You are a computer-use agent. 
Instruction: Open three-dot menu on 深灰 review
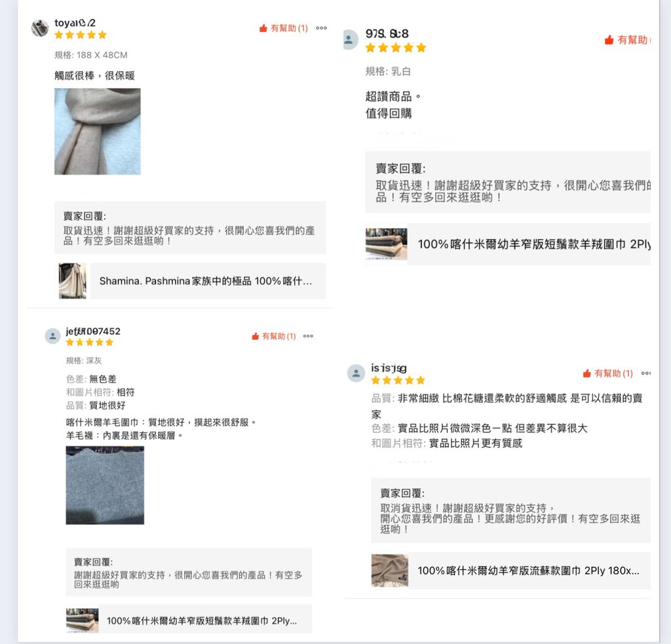[308, 336]
